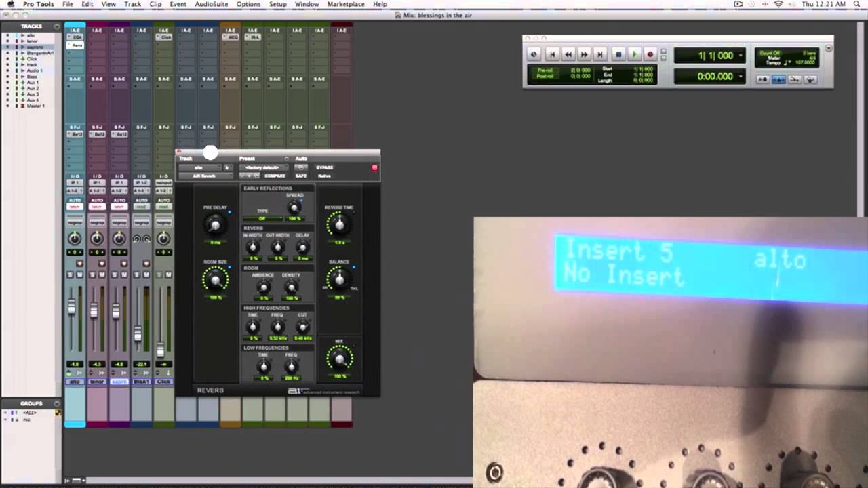The height and width of the screenshot is (488, 868).
Task: Click the Mix knob in the reverb plug-in
Action: tap(340, 358)
